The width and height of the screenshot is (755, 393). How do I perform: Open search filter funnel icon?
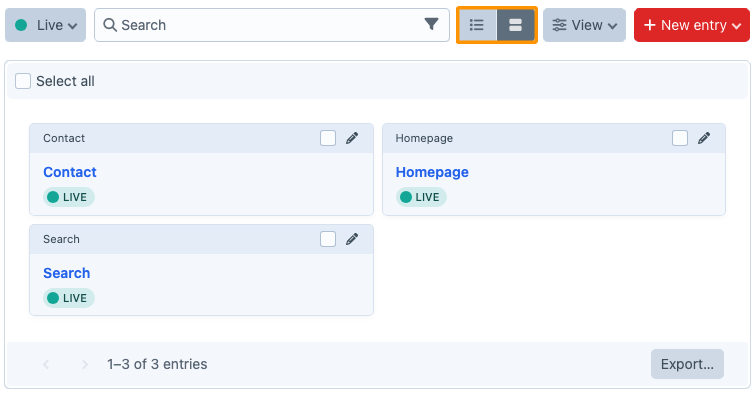(x=431, y=24)
